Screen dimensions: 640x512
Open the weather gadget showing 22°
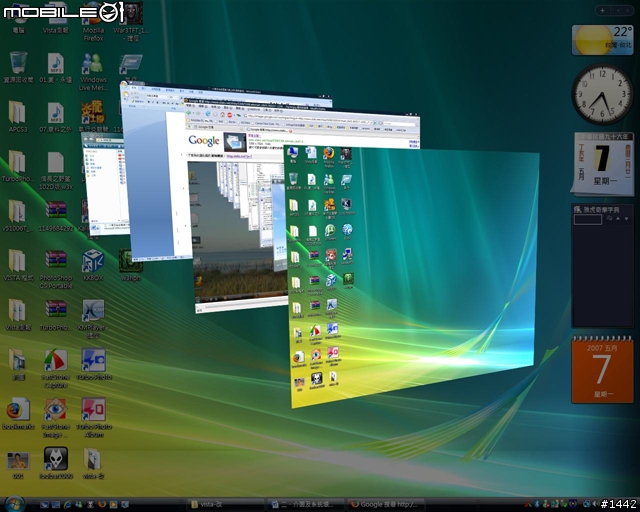[x=602, y=40]
